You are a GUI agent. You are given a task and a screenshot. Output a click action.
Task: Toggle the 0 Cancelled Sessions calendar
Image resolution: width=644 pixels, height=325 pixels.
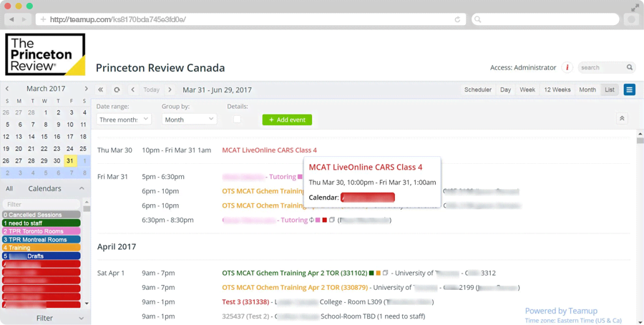tap(41, 215)
